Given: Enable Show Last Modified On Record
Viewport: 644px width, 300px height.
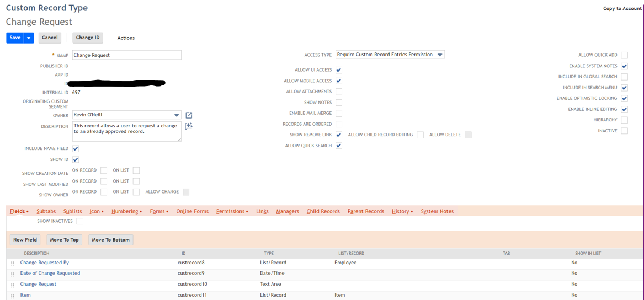Looking at the screenshot, I should click(104, 181).
